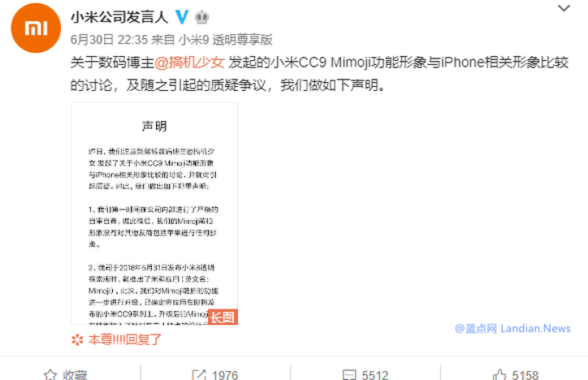
Task: Open comments count 5512
Action: point(375,375)
